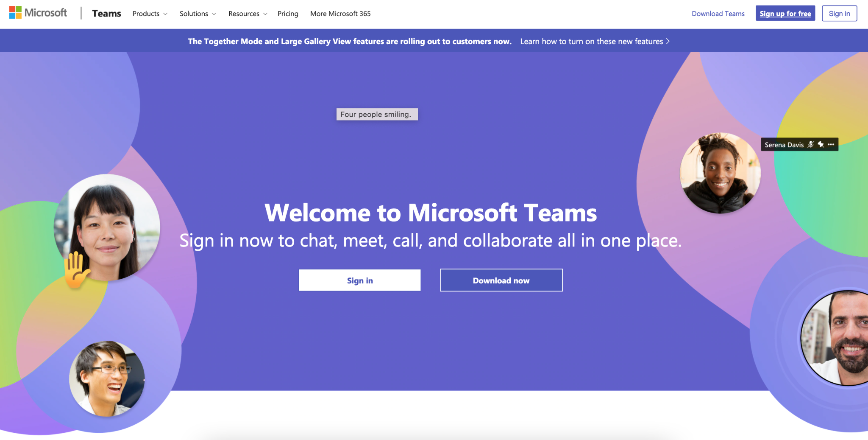Click Sign up for free button
868x440 pixels.
785,14
